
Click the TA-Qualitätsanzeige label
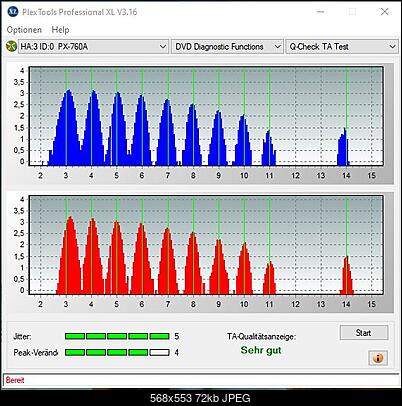tap(261, 336)
